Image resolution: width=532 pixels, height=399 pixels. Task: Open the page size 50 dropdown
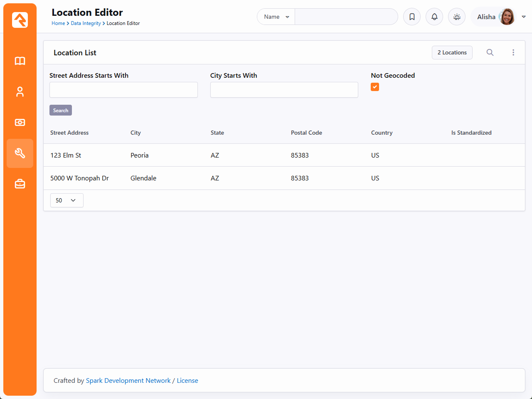[x=66, y=200]
